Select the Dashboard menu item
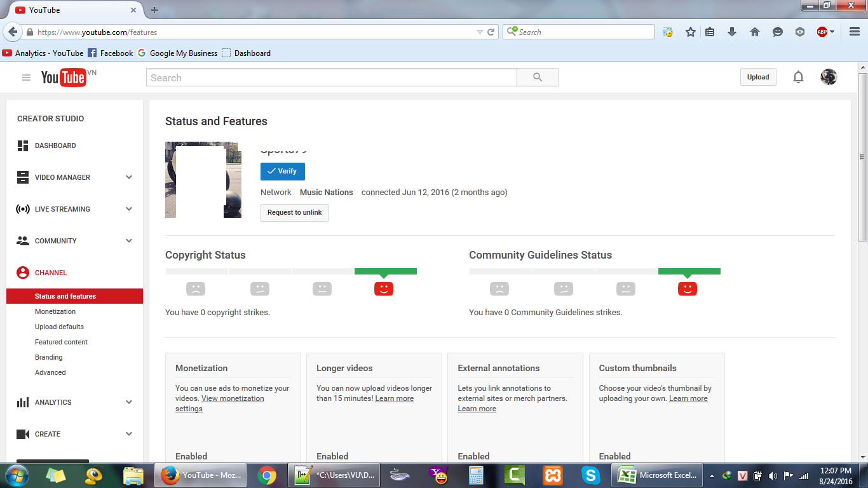 (x=55, y=146)
